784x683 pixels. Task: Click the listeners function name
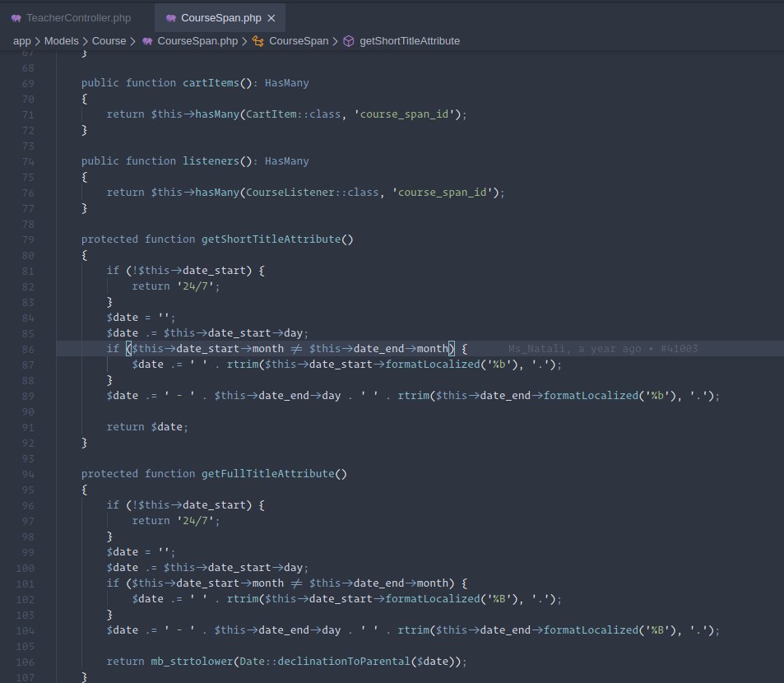pyautogui.click(x=211, y=161)
